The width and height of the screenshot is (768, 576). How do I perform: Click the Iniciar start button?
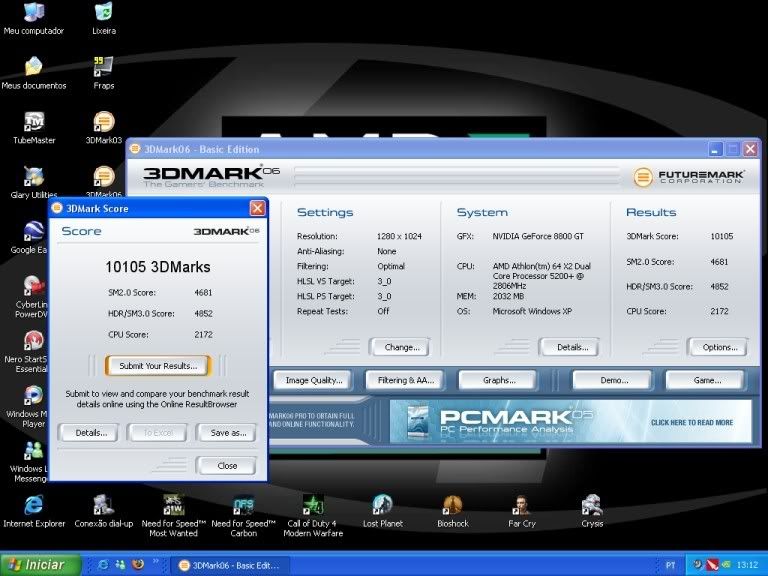(x=40, y=565)
